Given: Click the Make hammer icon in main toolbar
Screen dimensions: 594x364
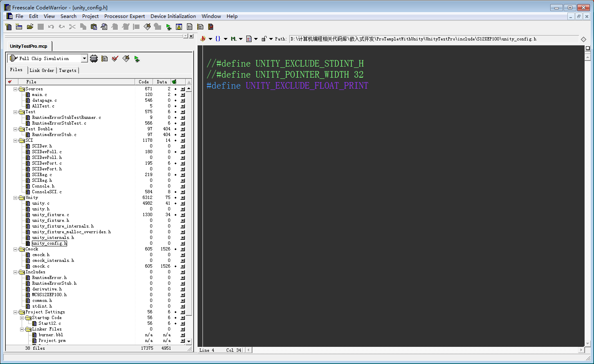Looking at the screenshot, I should 147,27.
